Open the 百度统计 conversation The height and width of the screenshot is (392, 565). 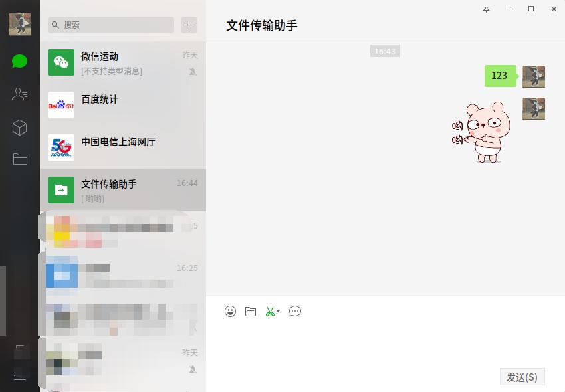coord(123,105)
